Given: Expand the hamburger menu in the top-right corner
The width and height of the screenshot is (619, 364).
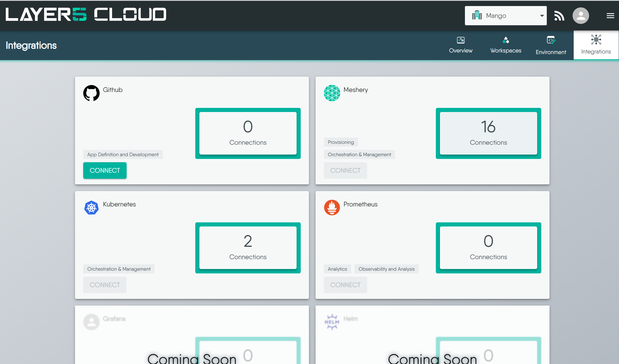Looking at the screenshot, I should [610, 16].
